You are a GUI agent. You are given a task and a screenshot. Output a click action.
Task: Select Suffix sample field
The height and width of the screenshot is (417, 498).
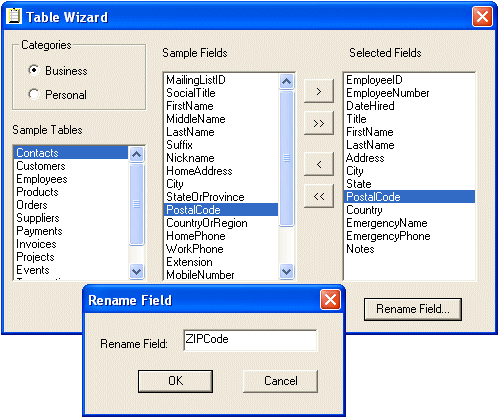[221, 145]
